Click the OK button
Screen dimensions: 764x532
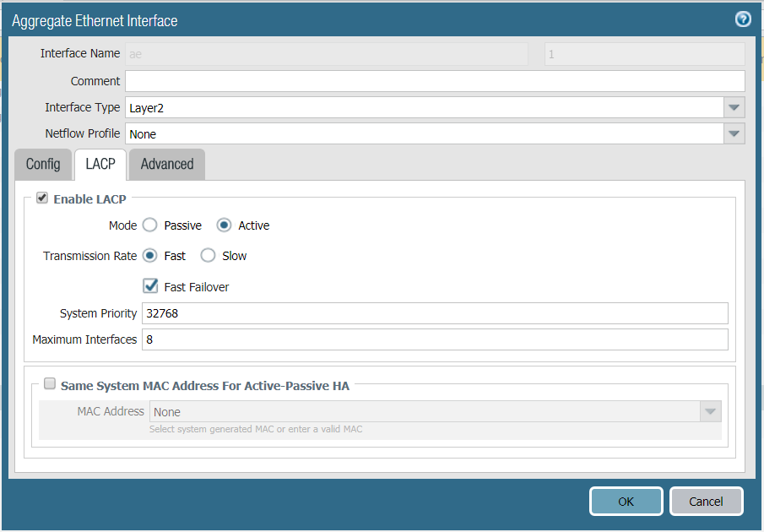626,501
